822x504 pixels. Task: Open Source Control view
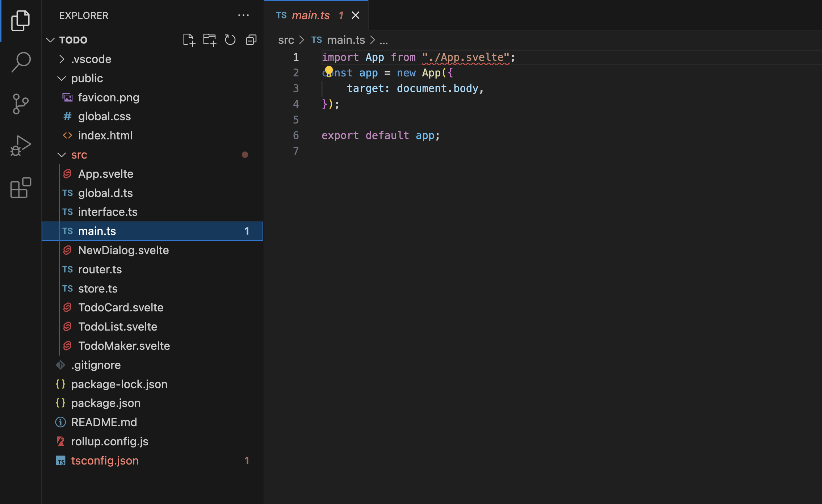pyautogui.click(x=21, y=104)
